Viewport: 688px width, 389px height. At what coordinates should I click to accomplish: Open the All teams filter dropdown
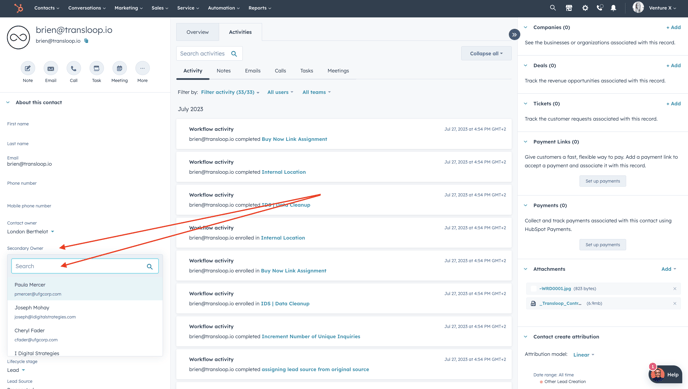316,92
